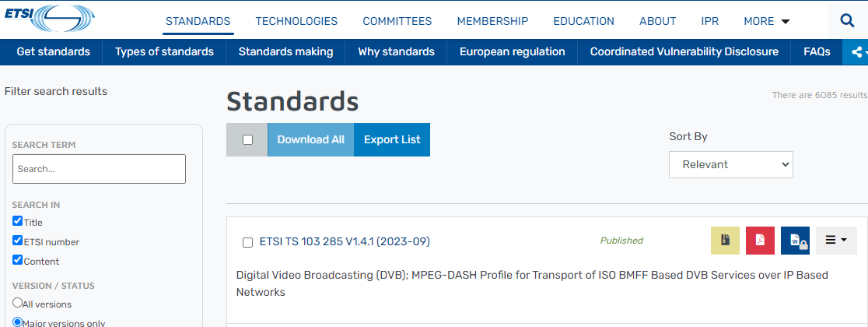Open the TECHNOLOGIES menu
This screenshot has width=868, height=327.
click(x=296, y=21)
